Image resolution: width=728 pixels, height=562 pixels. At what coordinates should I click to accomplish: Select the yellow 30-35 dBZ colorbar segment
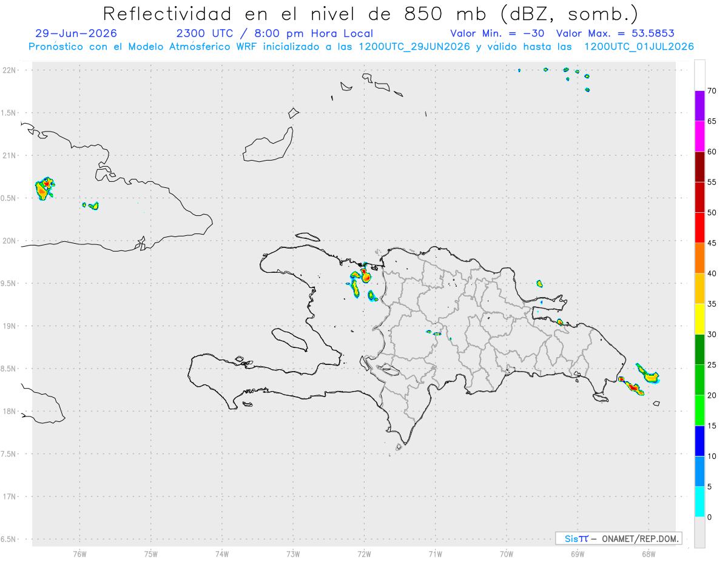[699, 319]
